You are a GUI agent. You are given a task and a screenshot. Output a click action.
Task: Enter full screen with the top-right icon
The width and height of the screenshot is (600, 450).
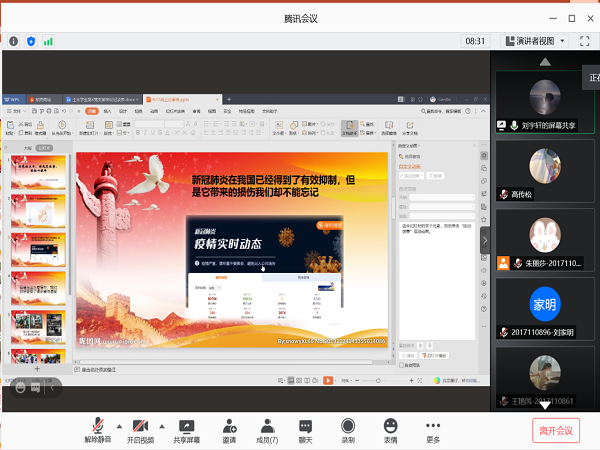pyautogui.click(x=585, y=41)
